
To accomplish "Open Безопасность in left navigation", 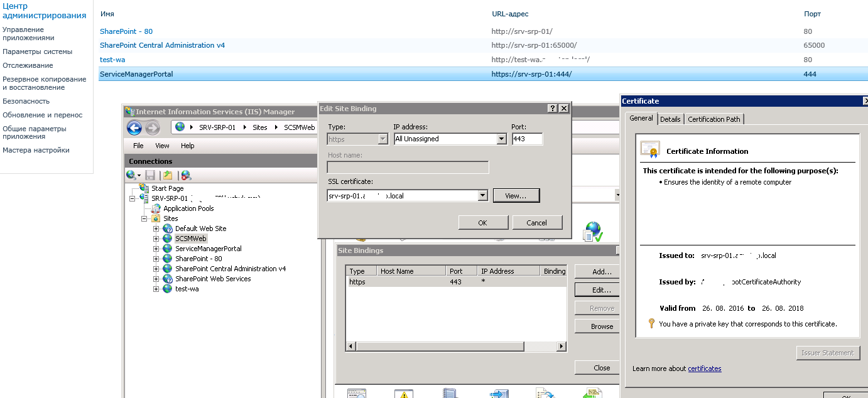I will point(26,101).
